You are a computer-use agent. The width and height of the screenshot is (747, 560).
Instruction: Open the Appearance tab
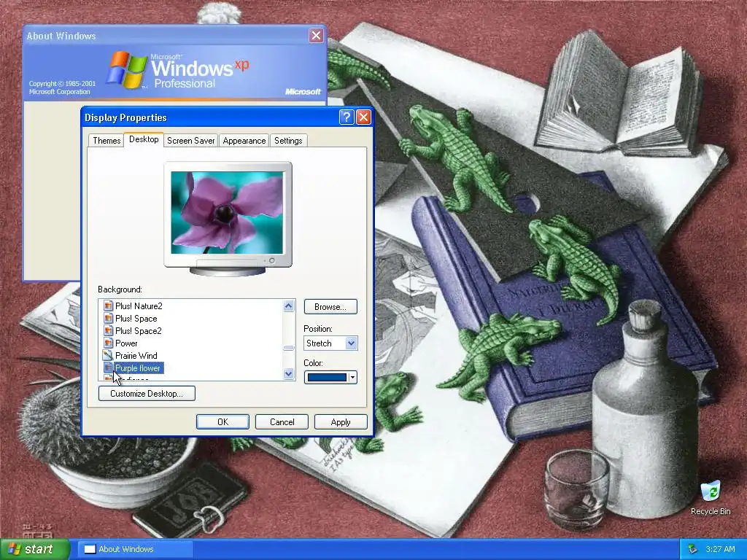[244, 141]
